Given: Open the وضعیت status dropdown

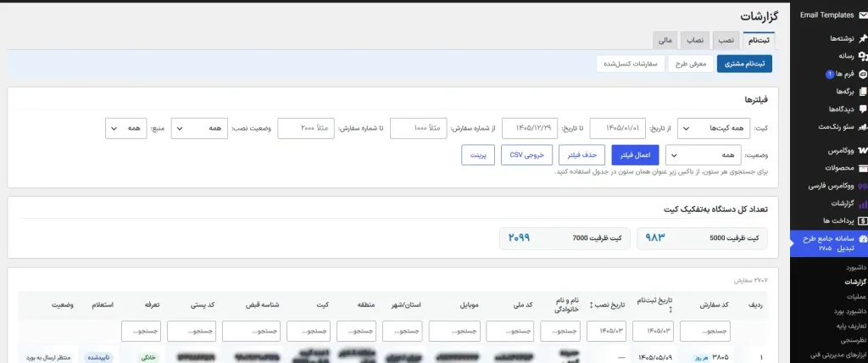Looking at the screenshot, I should coord(702,155).
